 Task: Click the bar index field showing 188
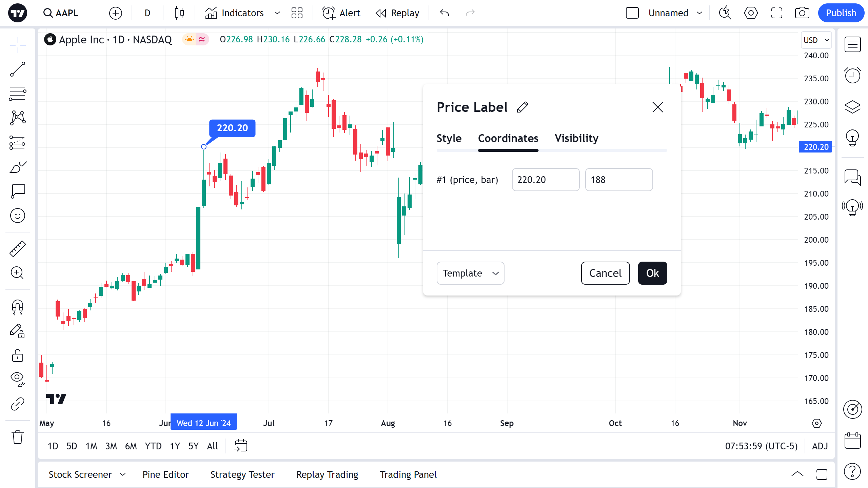pos(619,180)
